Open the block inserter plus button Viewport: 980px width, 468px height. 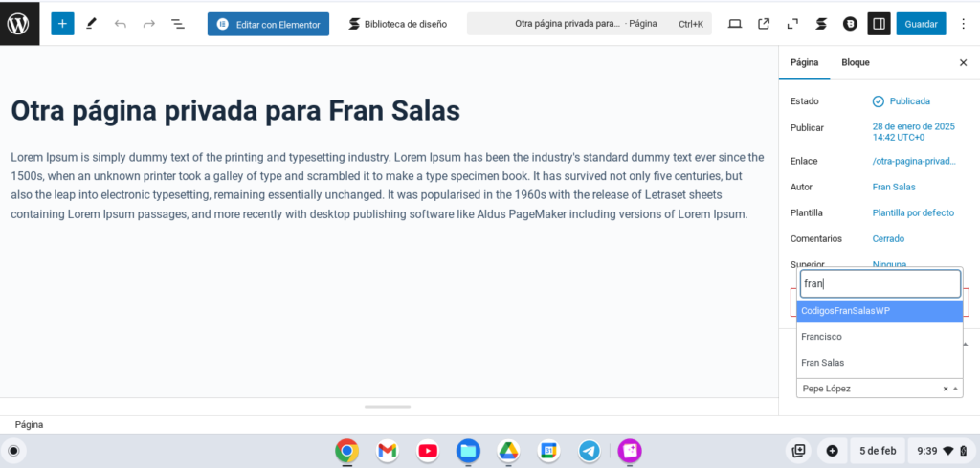point(62,24)
